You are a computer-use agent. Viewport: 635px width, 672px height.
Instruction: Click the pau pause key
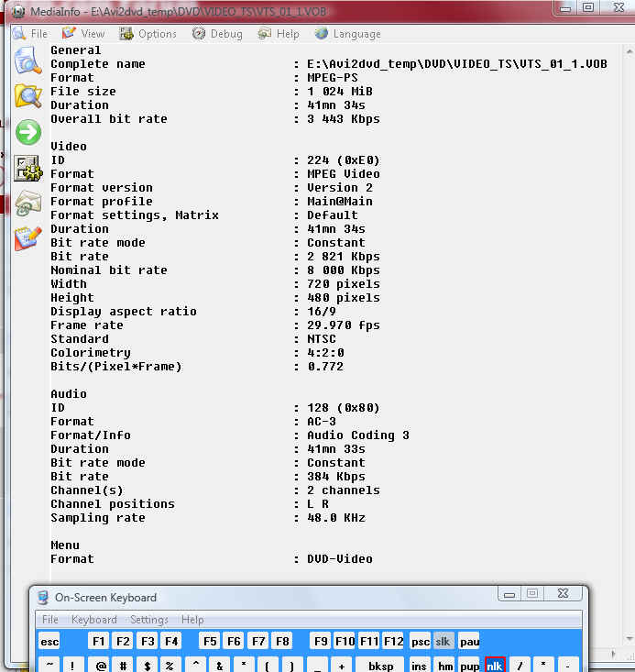[469, 641]
